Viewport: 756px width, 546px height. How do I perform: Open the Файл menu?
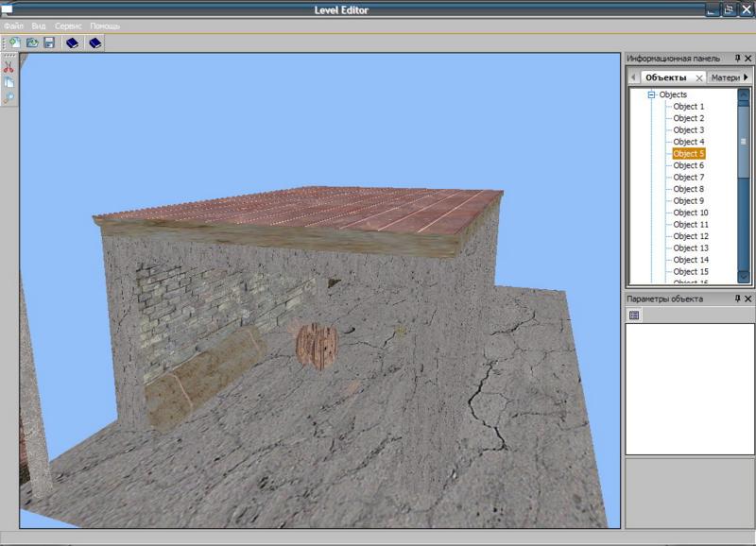(x=13, y=26)
